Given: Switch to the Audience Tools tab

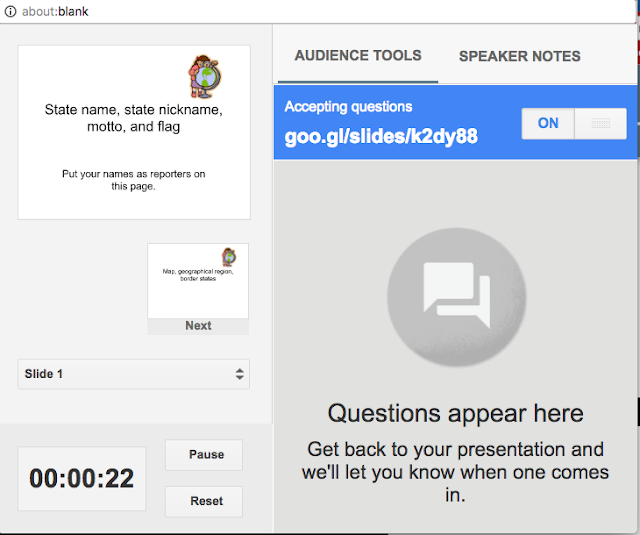Looking at the screenshot, I should coord(358,55).
